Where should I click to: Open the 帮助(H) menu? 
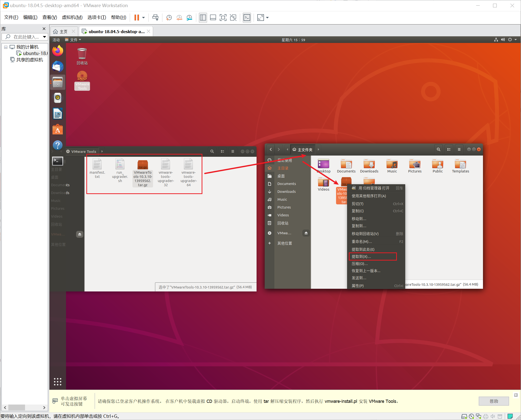tap(119, 17)
